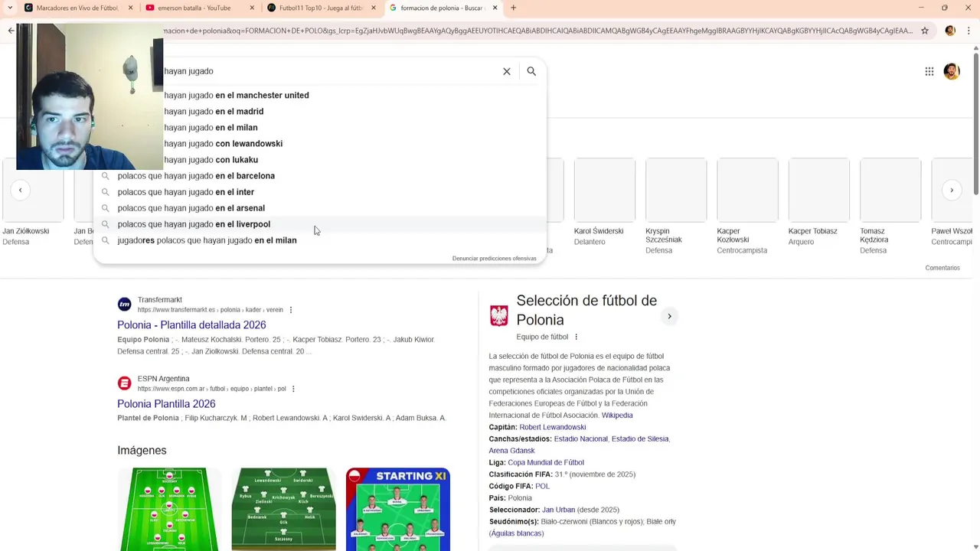Open captain 'Robert Lewandowski' link
The width and height of the screenshot is (980, 551).
[x=553, y=427]
